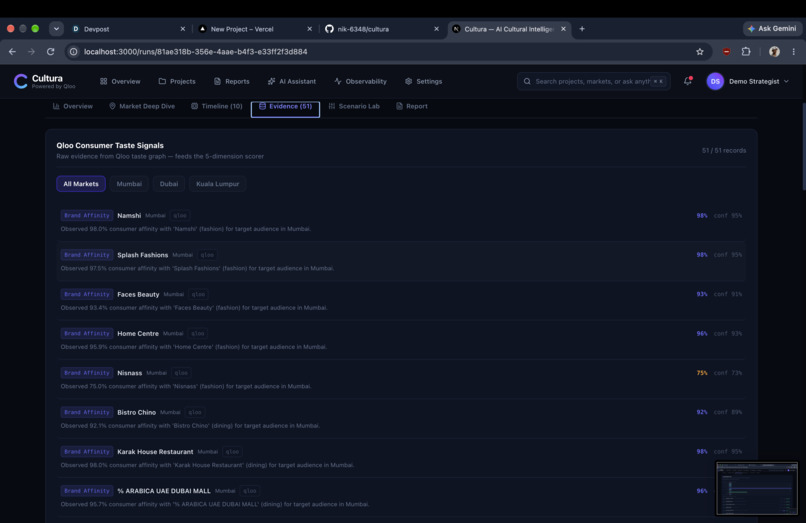The width and height of the screenshot is (806, 523).
Task: Click the DS user avatar
Action: click(715, 81)
